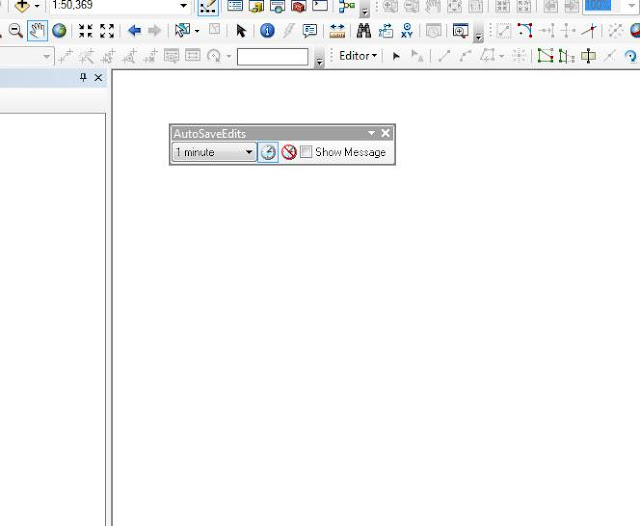Viewport: 640px width, 526px height.
Task: Click the Rotate tool
Action: (x=631, y=56)
